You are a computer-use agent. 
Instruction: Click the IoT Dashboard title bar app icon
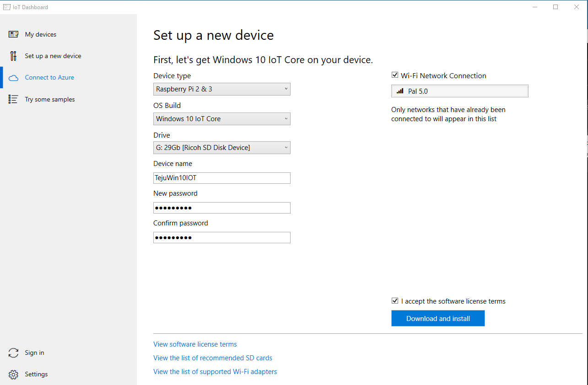(x=7, y=7)
